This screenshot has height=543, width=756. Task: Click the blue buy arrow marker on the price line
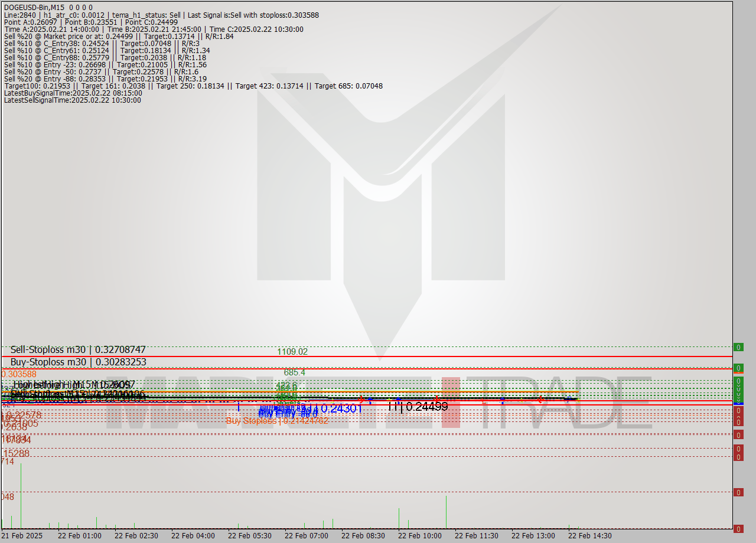(x=370, y=400)
